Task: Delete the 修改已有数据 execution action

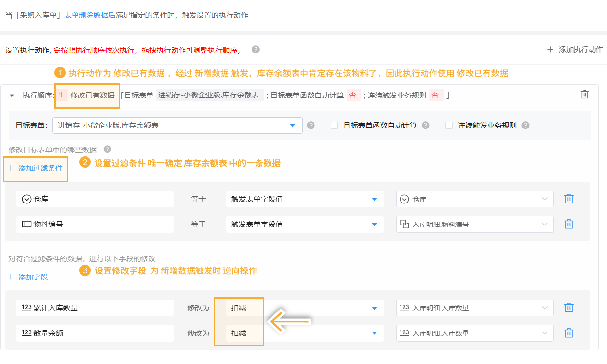Action: click(585, 95)
